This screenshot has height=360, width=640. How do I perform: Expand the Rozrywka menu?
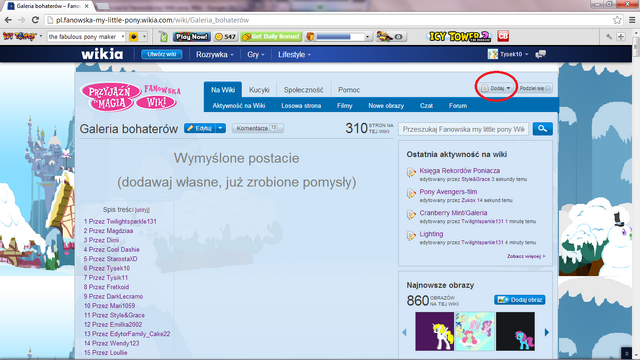214,54
